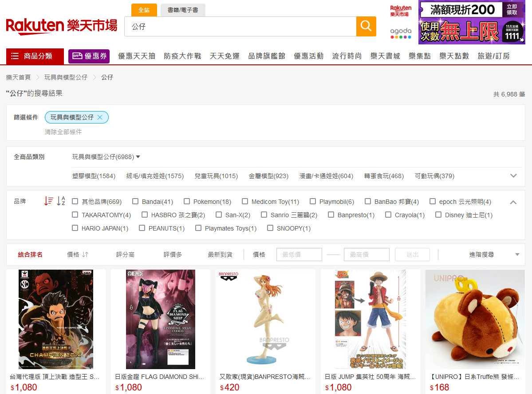Image resolution: width=532 pixels, height=394 pixels.
Task: Select the 書籍/電子書 search tab
Action: pyautogui.click(x=183, y=10)
